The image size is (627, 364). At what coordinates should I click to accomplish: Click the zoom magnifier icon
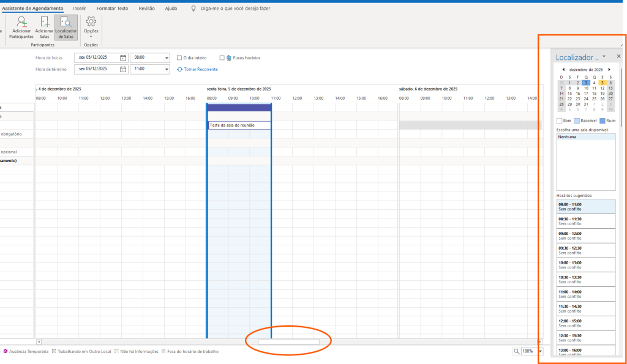coord(517,351)
